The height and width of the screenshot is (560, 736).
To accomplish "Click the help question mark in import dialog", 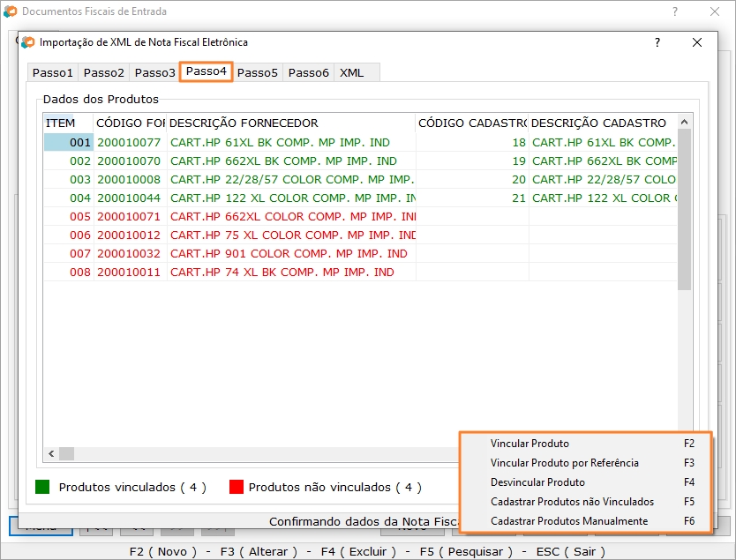I will [657, 42].
